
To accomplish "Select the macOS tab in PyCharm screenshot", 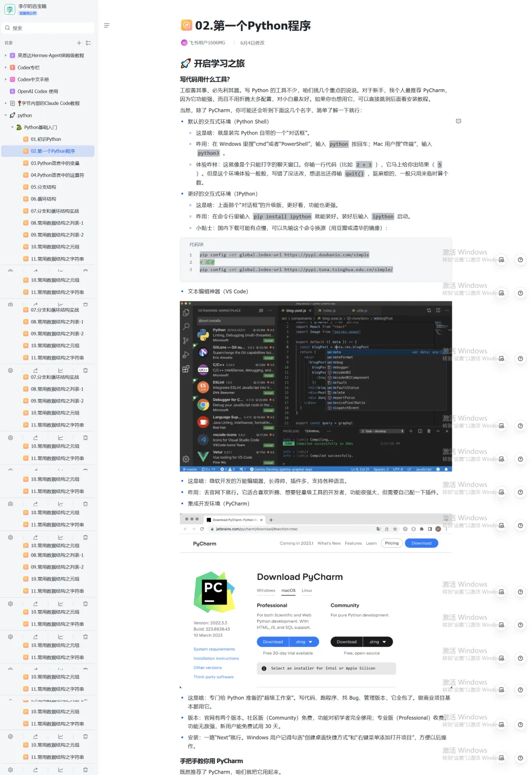I will pyautogui.click(x=288, y=591).
